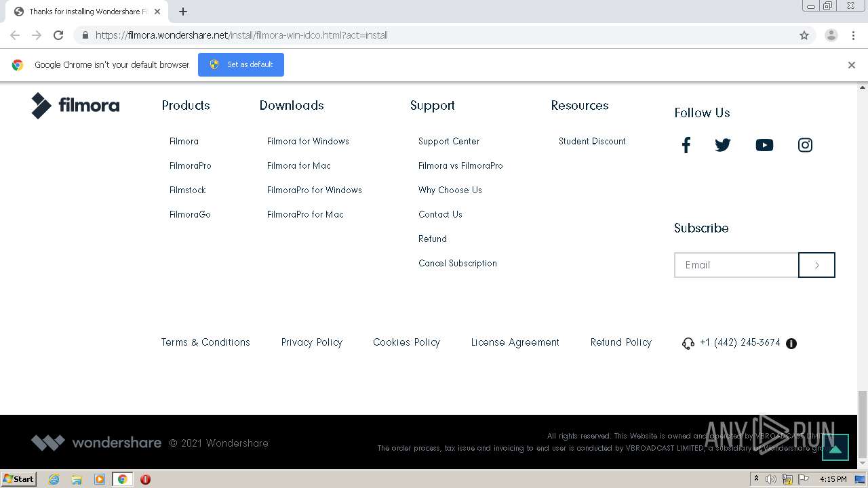This screenshot has height=488, width=868.
Task: Open the file explorer taskbar icon
Action: pos(77,479)
